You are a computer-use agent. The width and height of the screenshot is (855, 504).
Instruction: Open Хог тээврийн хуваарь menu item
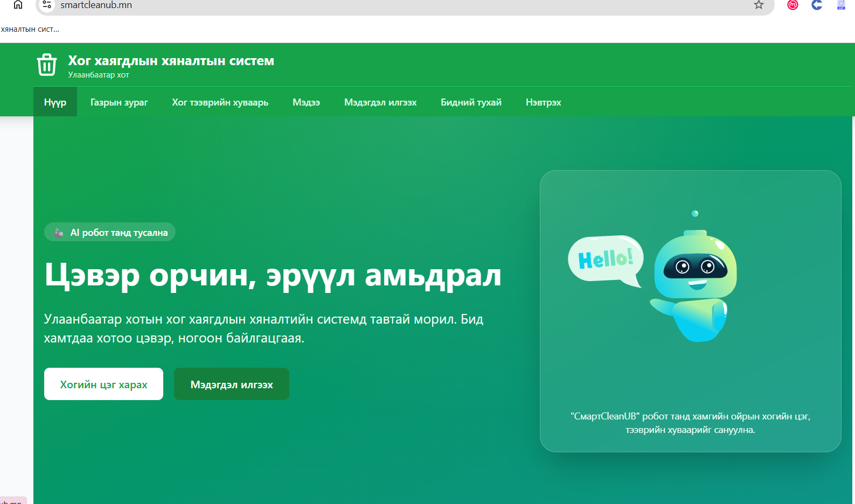(x=220, y=102)
